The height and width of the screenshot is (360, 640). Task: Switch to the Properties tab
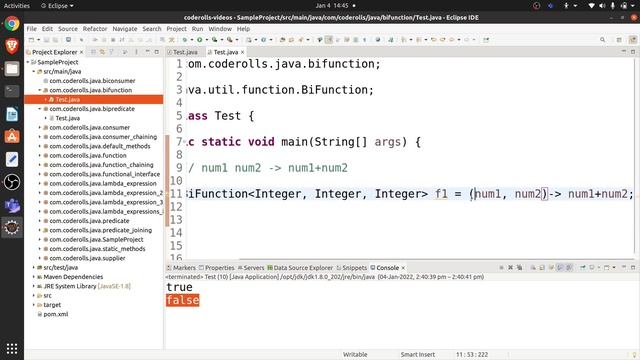coord(216,268)
